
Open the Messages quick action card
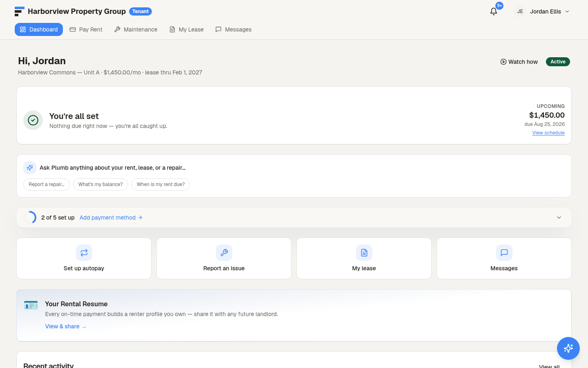pyautogui.click(x=504, y=258)
